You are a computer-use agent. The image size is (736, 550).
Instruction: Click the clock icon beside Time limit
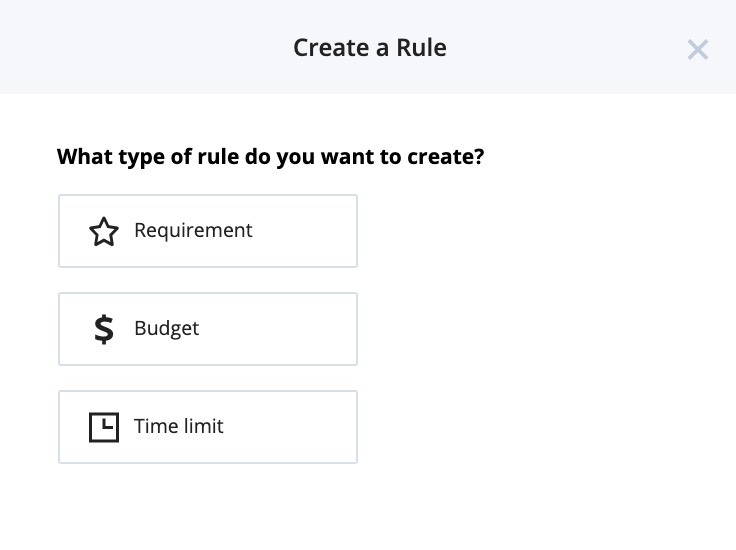coord(104,427)
